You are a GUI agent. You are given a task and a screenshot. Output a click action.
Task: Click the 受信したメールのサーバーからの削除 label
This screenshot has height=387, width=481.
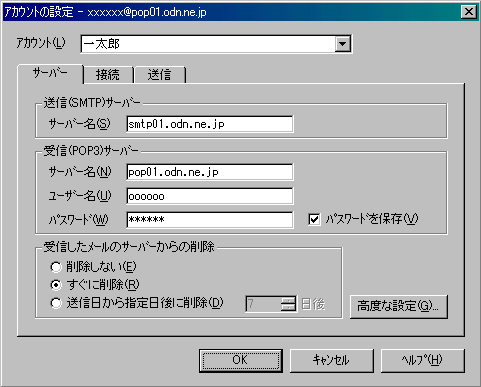pos(129,247)
